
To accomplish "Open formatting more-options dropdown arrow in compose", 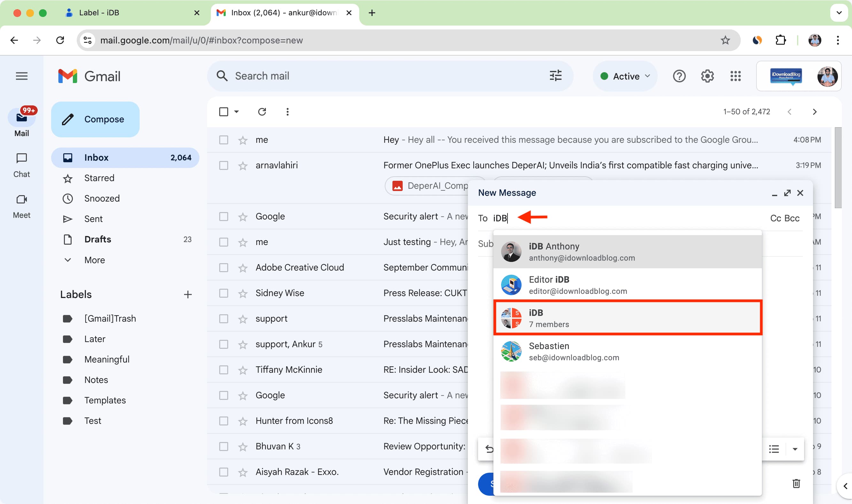I will [794, 449].
